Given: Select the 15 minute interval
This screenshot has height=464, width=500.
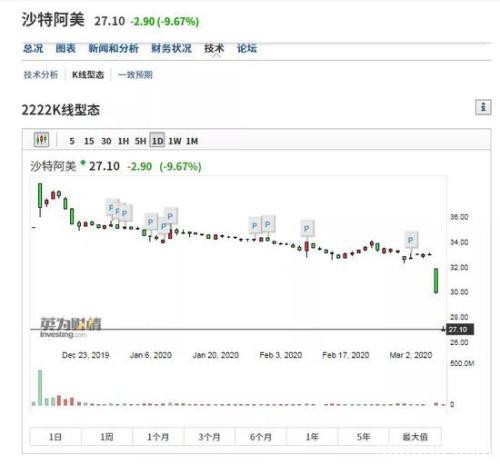Looking at the screenshot, I should [89, 141].
